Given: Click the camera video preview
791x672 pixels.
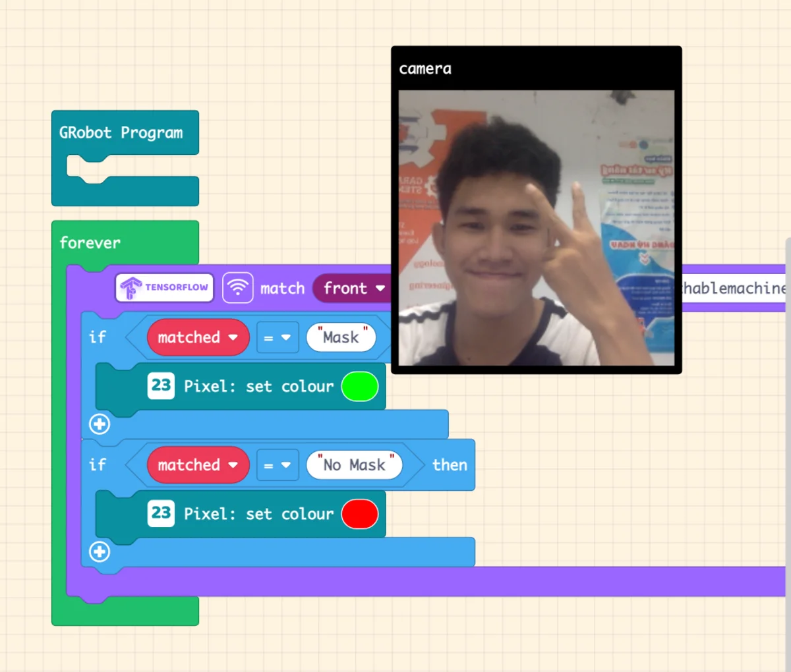Looking at the screenshot, I should click(536, 227).
